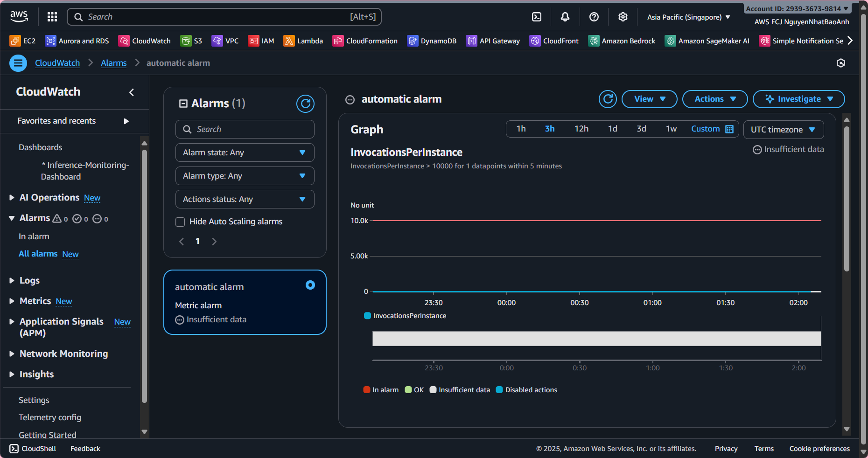Image resolution: width=868 pixels, height=458 pixels.
Task: Open the settings gear in the top bar
Action: 623,17
